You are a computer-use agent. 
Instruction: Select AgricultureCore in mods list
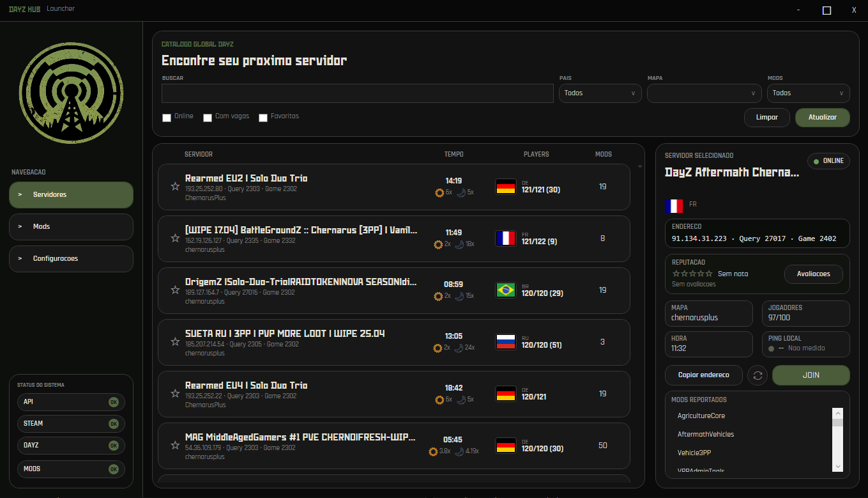tap(701, 416)
